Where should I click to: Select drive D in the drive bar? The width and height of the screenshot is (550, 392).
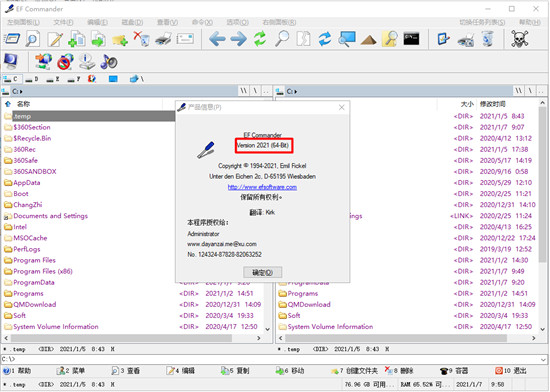[x=32, y=79]
